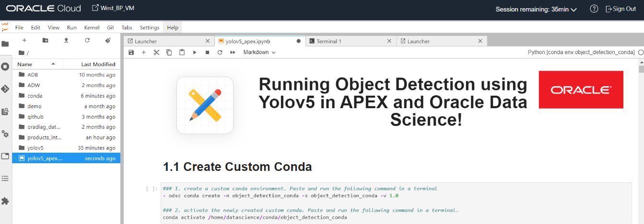Save the notebook with the disk icon
The width and height of the screenshot is (644, 224).
[131, 52]
